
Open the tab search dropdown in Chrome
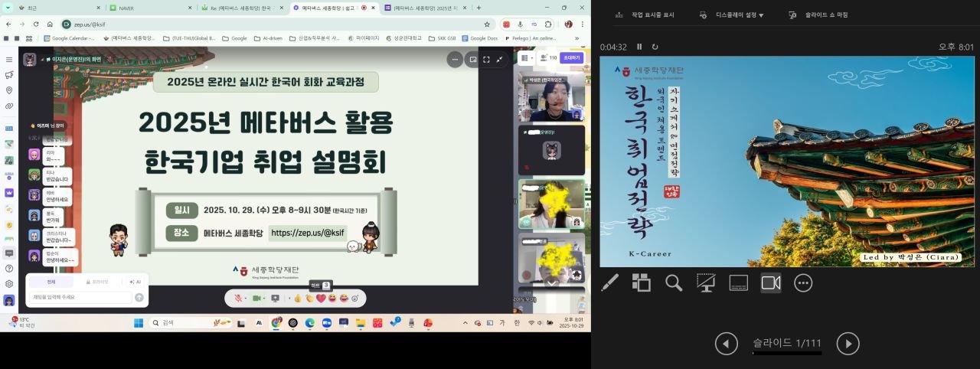pos(7,8)
